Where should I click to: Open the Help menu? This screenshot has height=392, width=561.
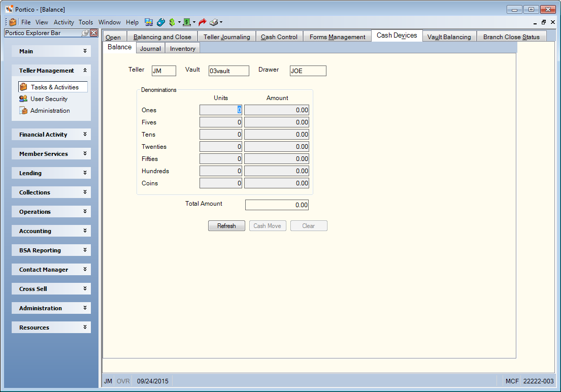132,22
